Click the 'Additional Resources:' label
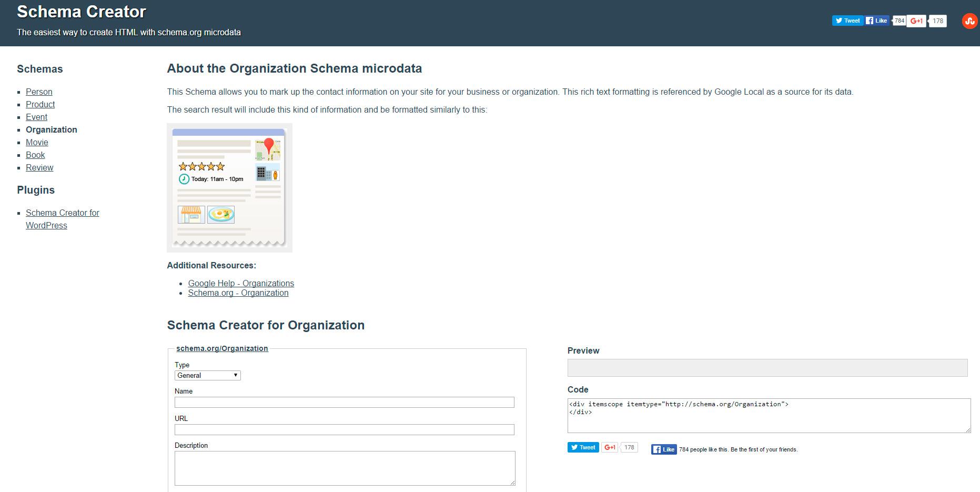This screenshot has height=492, width=980. click(211, 265)
